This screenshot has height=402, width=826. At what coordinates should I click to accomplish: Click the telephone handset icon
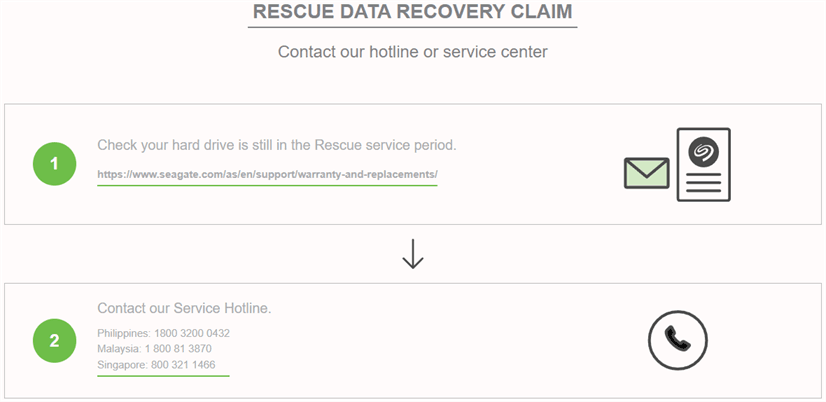point(677,340)
